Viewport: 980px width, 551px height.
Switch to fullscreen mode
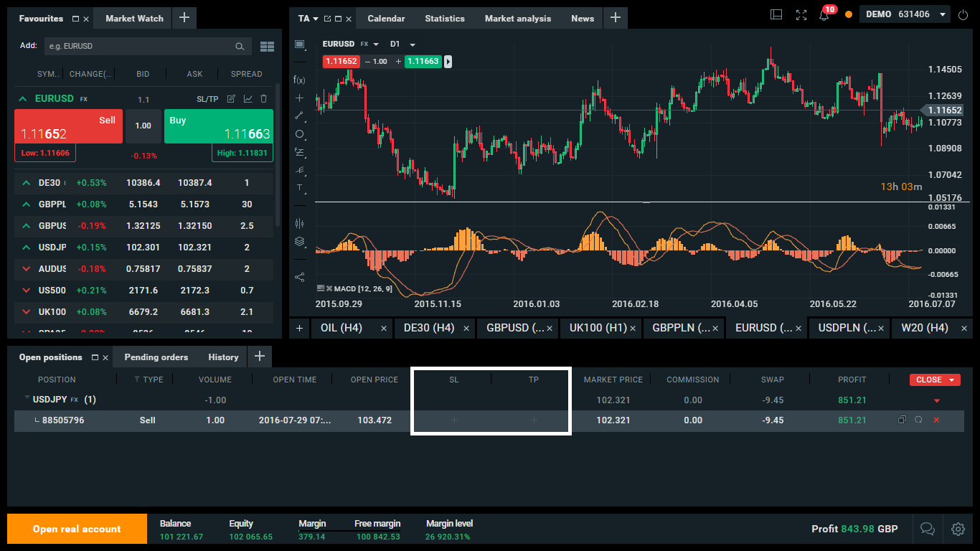pyautogui.click(x=801, y=15)
